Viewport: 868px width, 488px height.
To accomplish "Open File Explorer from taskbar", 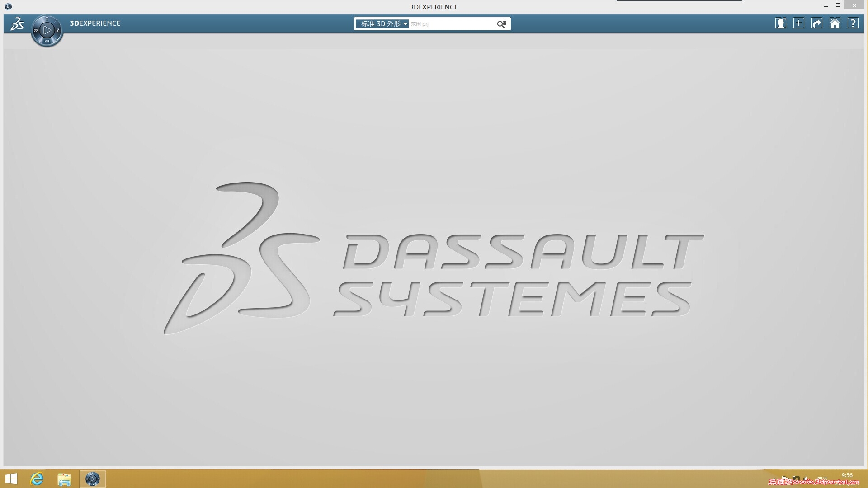I will pyautogui.click(x=65, y=479).
